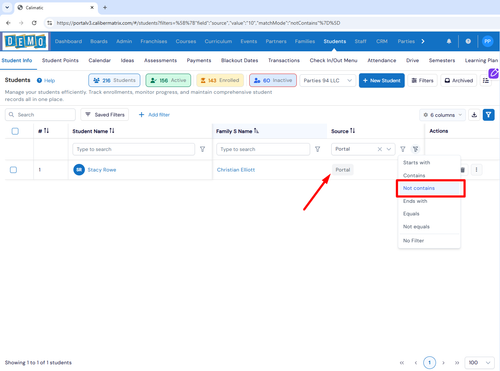The width and height of the screenshot is (500, 371).
Task: Select Not contains match mode
Action: [x=429, y=188]
